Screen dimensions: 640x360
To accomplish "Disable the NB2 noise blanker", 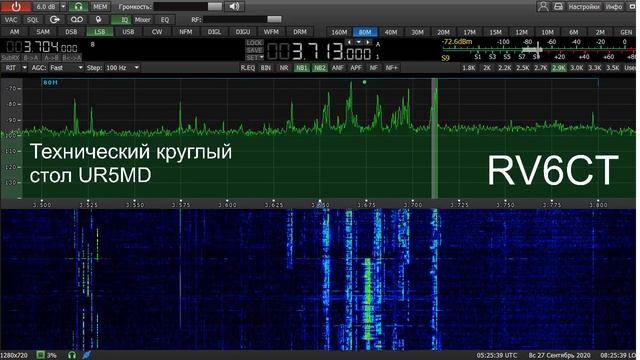I will point(320,68).
